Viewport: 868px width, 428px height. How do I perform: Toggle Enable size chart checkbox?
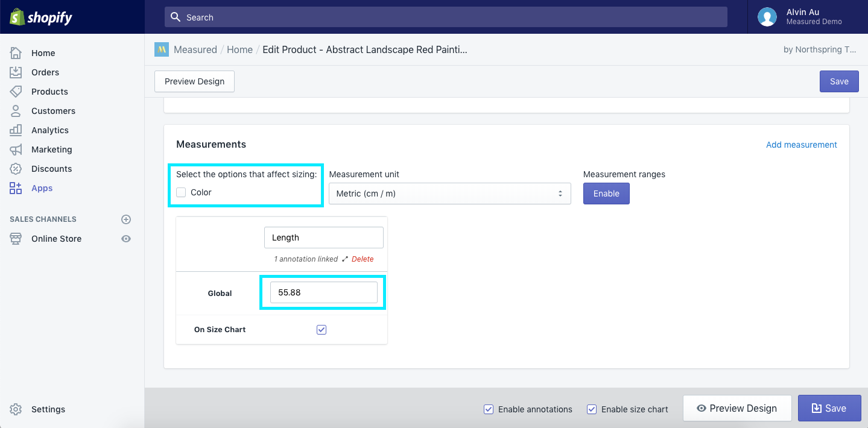592,409
